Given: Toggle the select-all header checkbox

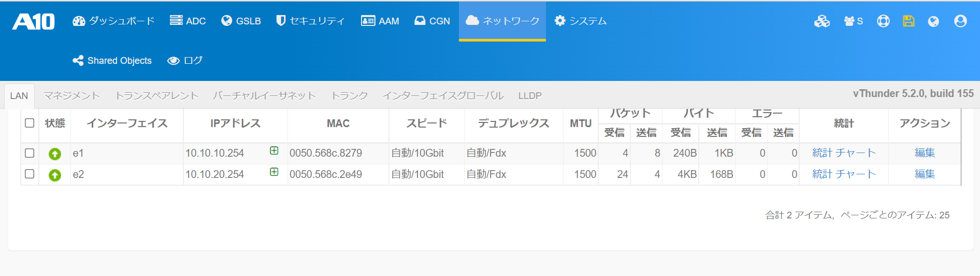Looking at the screenshot, I should coord(30,123).
